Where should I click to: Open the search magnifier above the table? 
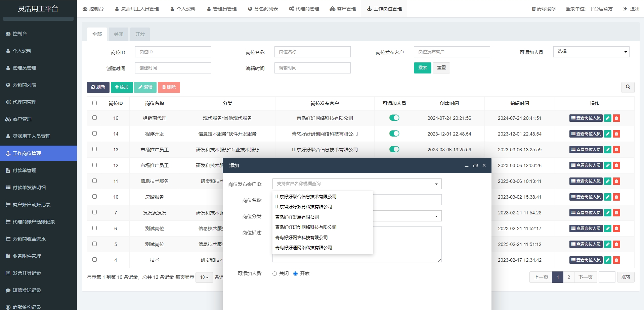pos(628,87)
